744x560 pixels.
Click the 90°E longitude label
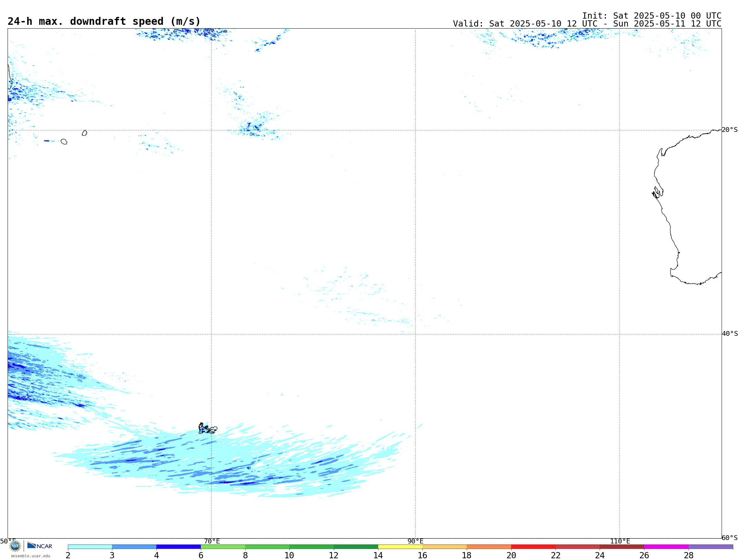tap(415, 541)
